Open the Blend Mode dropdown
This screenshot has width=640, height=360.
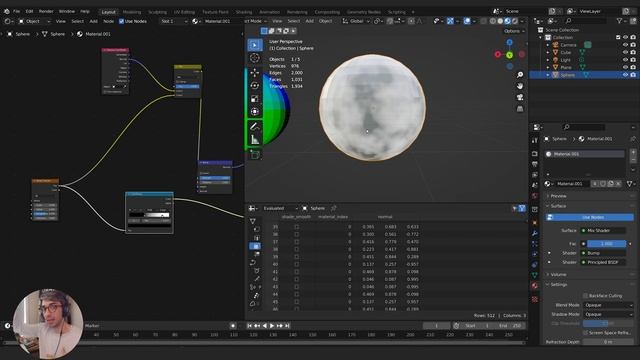coord(608,305)
